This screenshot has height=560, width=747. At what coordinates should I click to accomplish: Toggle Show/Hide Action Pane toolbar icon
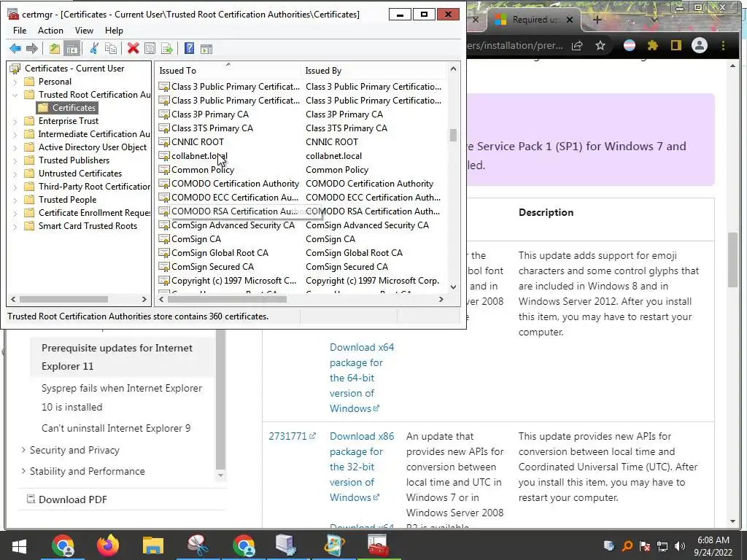[206, 49]
